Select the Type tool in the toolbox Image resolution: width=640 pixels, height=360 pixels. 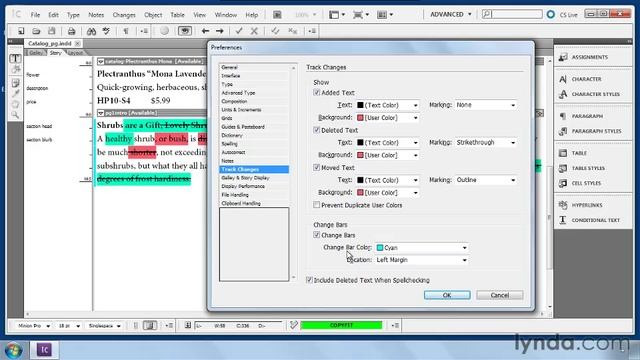pos(16,59)
